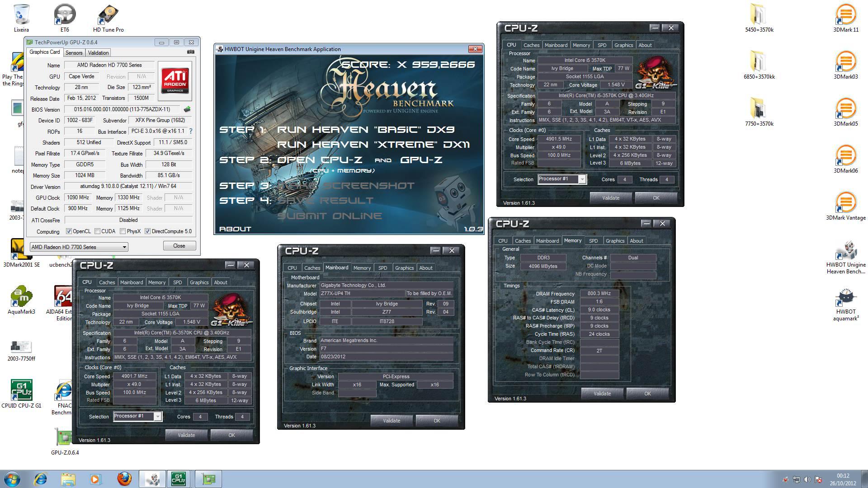This screenshot has height=488, width=868.
Task: Click the GPU name field in GPU-Z
Action: [81, 76]
